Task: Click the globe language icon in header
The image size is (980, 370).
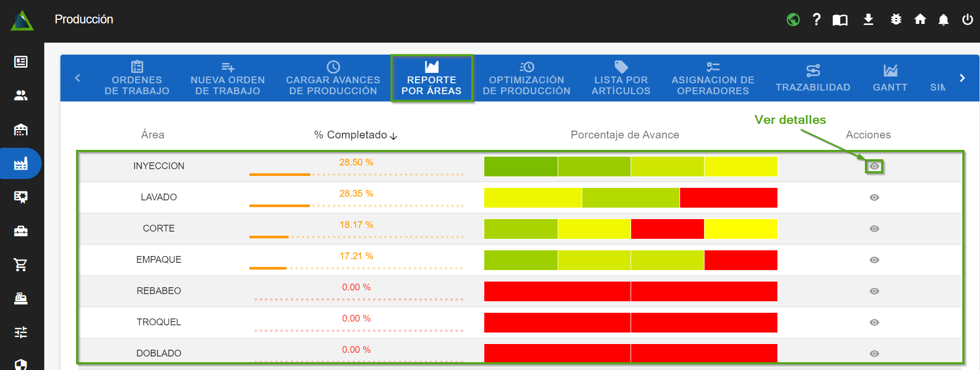Action: coord(793,20)
